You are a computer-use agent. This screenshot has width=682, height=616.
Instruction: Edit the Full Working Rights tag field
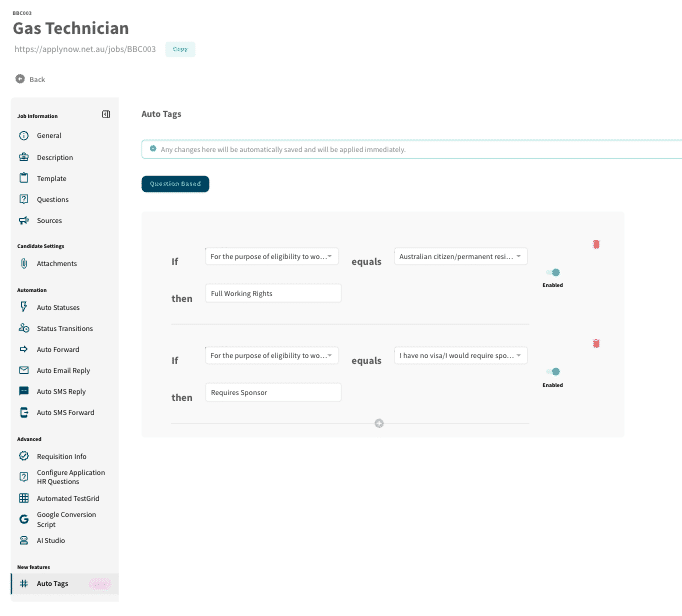point(272,294)
